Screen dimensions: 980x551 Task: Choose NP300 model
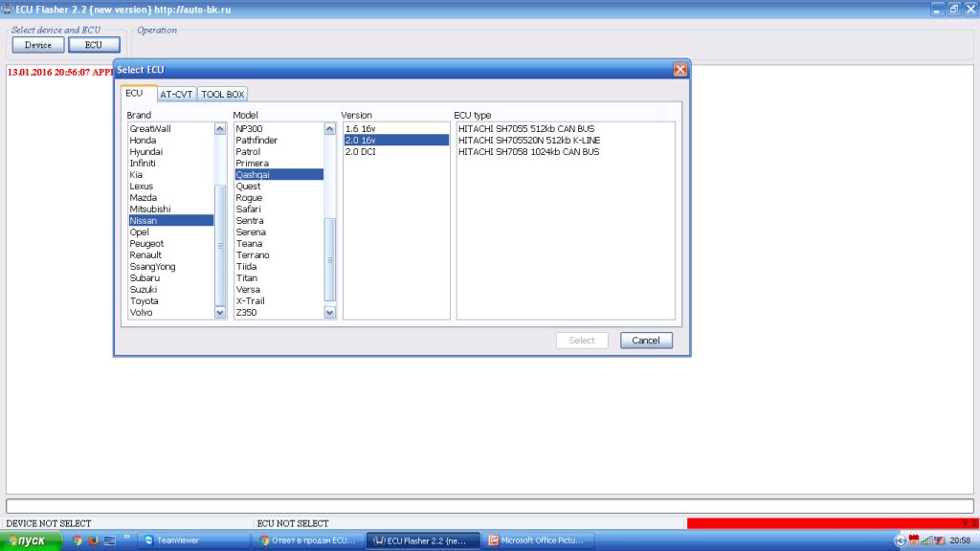click(x=278, y=129)
